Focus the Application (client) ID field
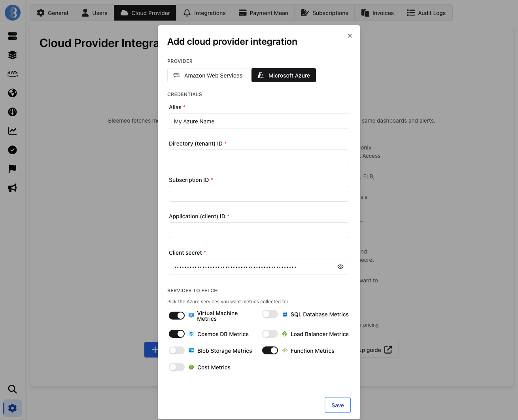 pos(259,230)
